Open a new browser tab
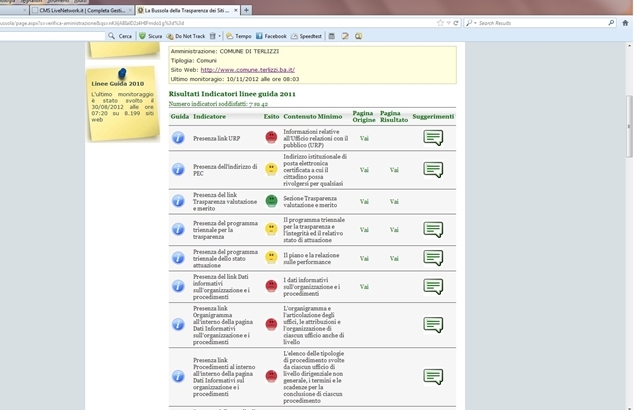 [x=246, y=10]
